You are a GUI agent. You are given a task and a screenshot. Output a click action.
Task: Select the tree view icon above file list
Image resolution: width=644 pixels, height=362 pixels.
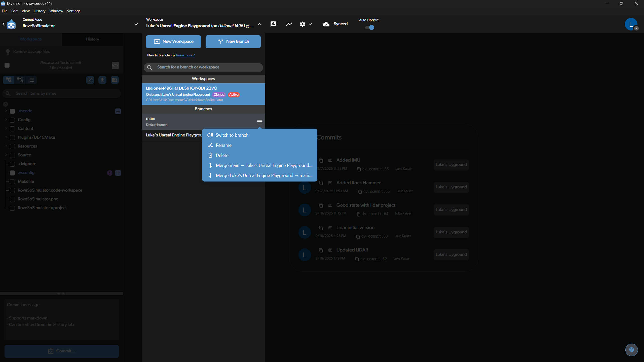click(x=8, y=80)
